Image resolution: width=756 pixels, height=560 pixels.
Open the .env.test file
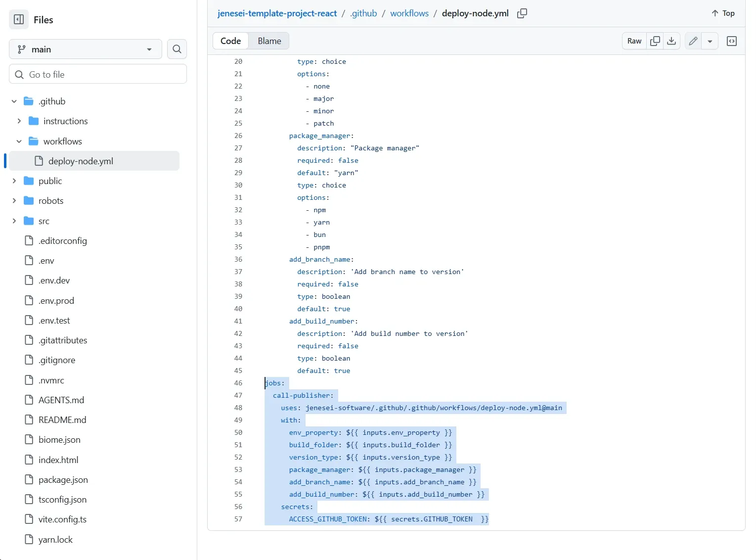(x=54, y=321)
